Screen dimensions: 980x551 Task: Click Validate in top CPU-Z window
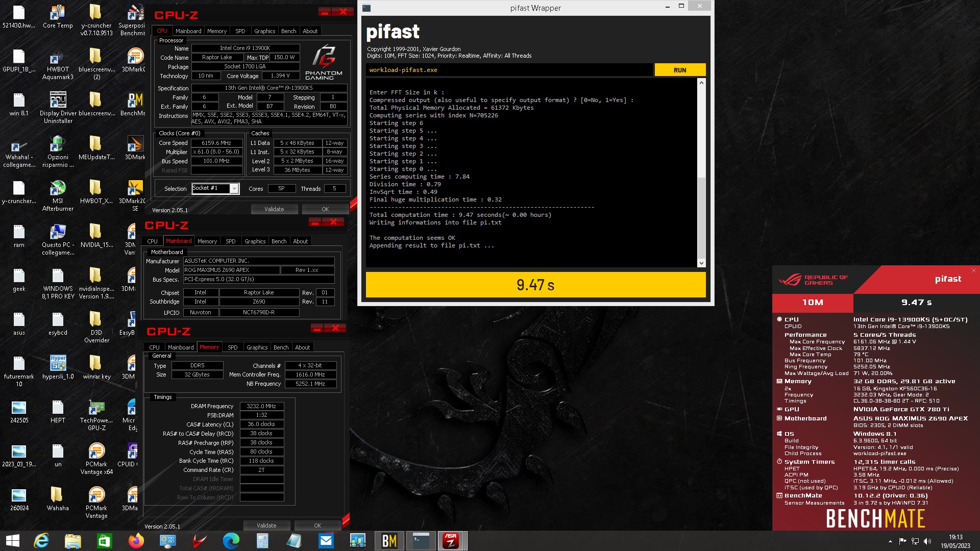pos(274,209)
